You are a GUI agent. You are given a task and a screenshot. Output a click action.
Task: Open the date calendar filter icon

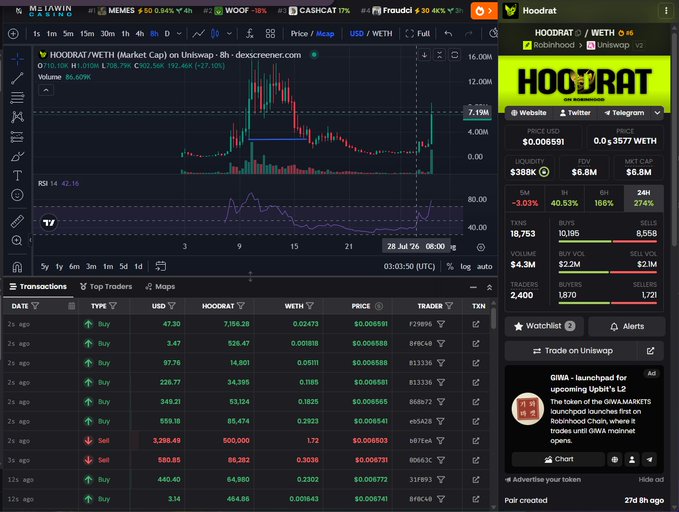point(71,306)
